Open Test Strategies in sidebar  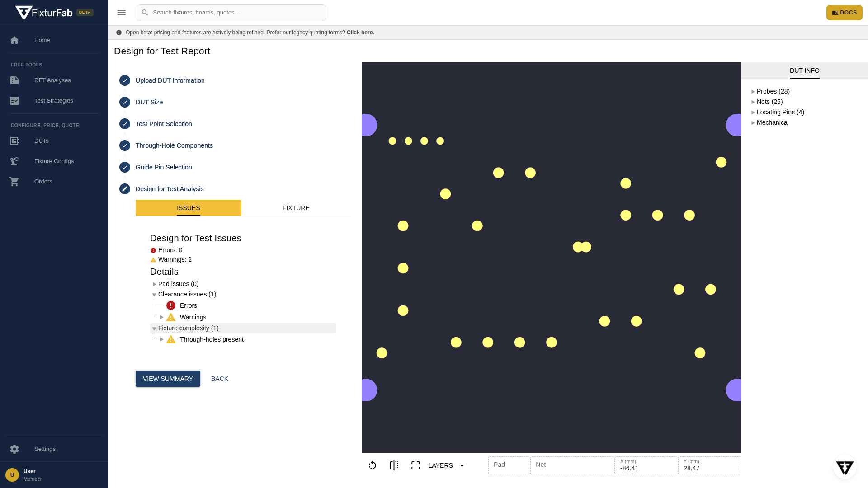click(x=54, y=101)
